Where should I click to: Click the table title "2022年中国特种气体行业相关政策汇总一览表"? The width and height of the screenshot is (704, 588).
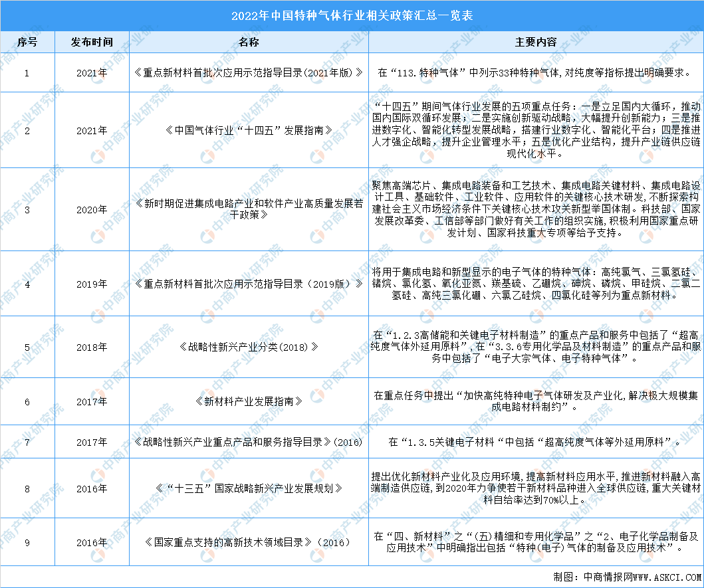click(352, 16)
